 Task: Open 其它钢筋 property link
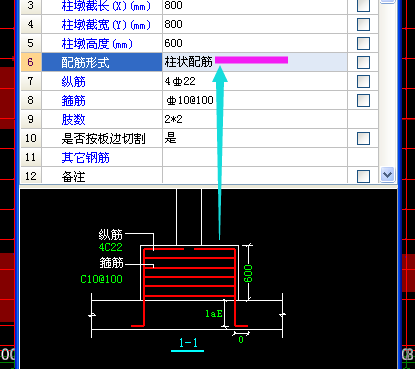tap(85, 158)
